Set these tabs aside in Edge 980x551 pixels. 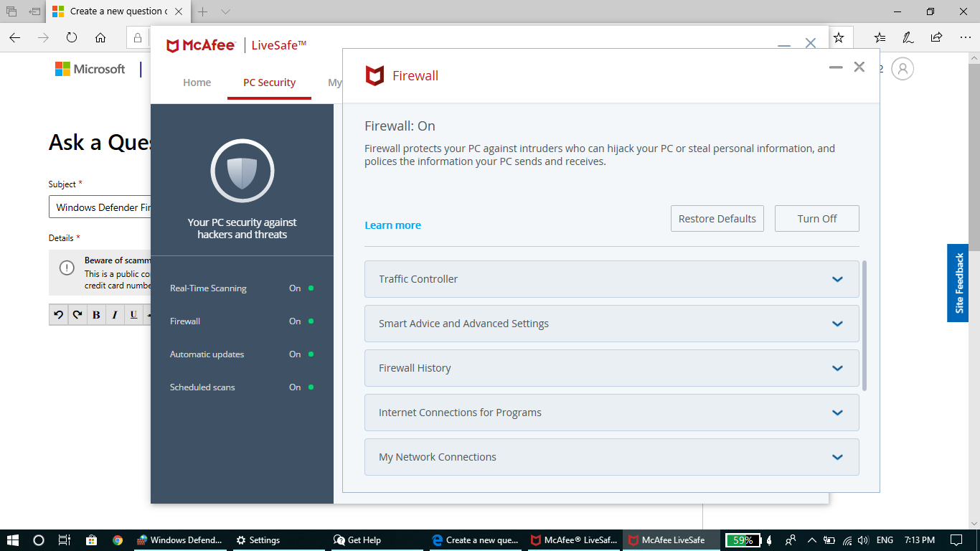[34, 11]
